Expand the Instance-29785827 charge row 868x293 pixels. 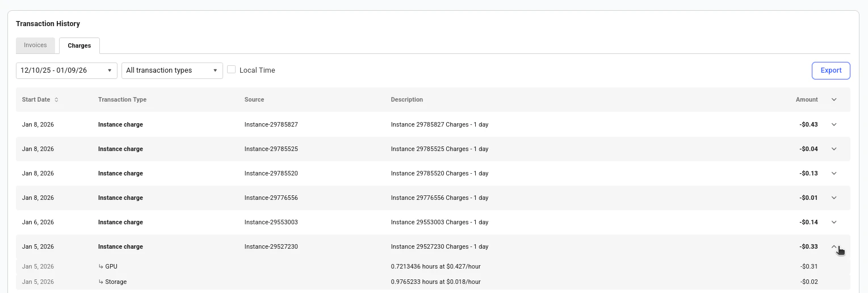pyautogui.click(x=834, y=124)
